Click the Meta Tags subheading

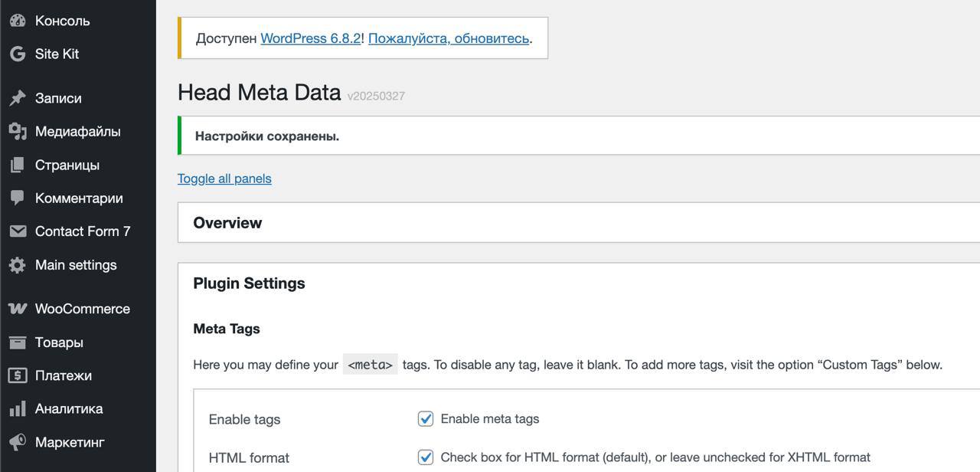(x=227, y=329)
